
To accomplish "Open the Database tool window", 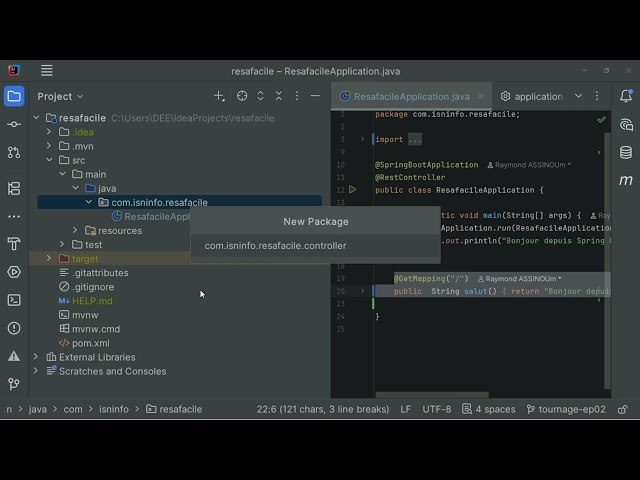I will pos(626,152).
